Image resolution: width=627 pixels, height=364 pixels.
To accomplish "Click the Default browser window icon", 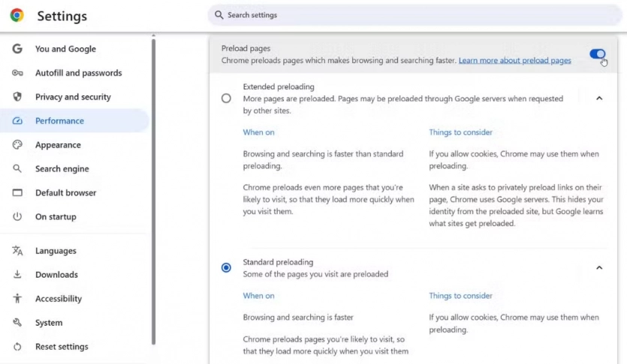I will tap(17, 193).
